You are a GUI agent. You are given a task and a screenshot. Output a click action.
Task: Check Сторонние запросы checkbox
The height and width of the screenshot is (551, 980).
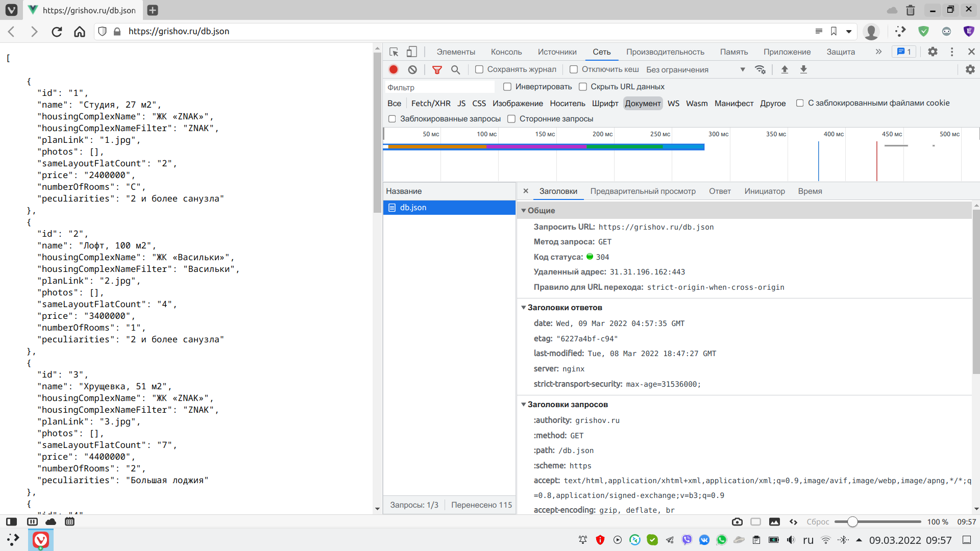[511, 119]
